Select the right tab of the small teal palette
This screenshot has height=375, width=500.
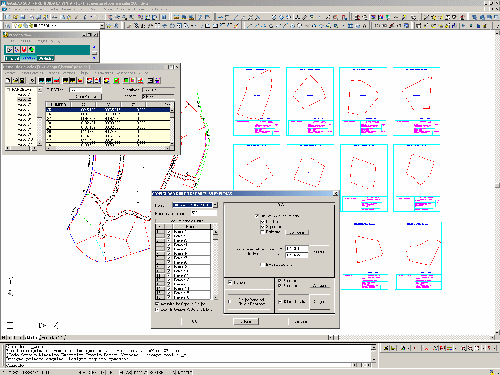[x=46, y=58]
